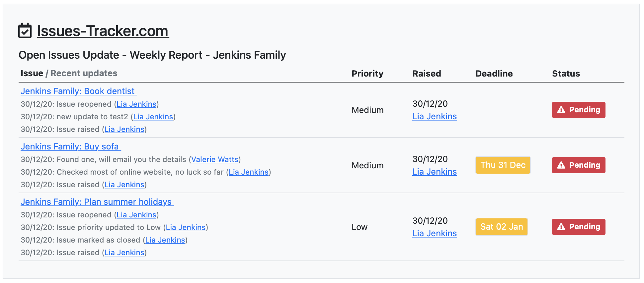Viewport: 644px width, 283px height.
Task: Select the Status column header
Action: (x=566, y=74)
